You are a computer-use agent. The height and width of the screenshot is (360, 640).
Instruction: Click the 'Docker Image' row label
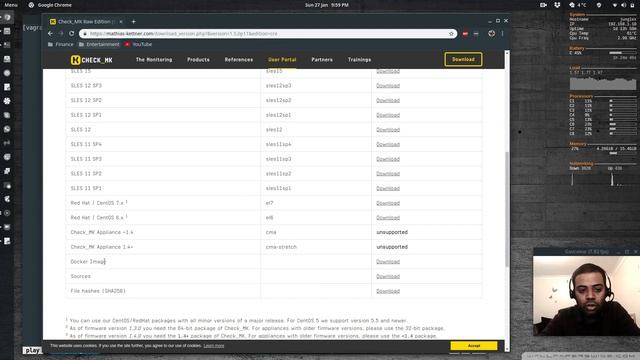click(x=88, y=262)
